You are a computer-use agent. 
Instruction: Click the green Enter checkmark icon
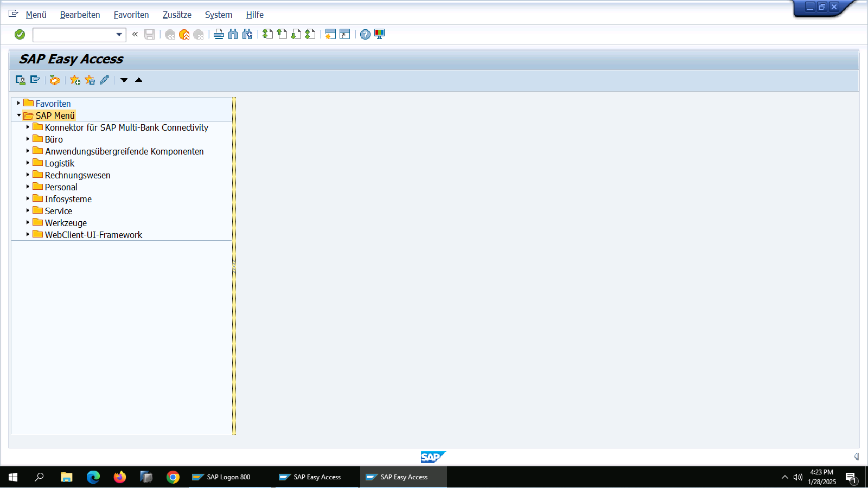click(20, 35)
